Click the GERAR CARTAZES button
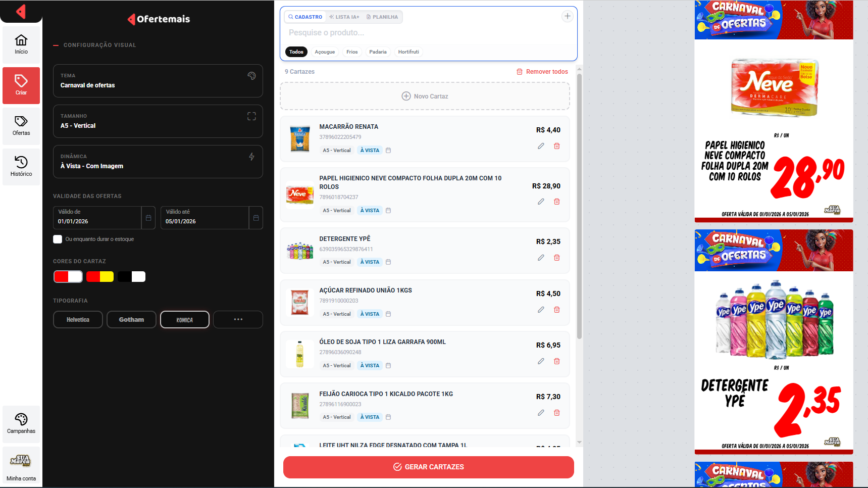This screenshot has width=868, height=488. 428,467
